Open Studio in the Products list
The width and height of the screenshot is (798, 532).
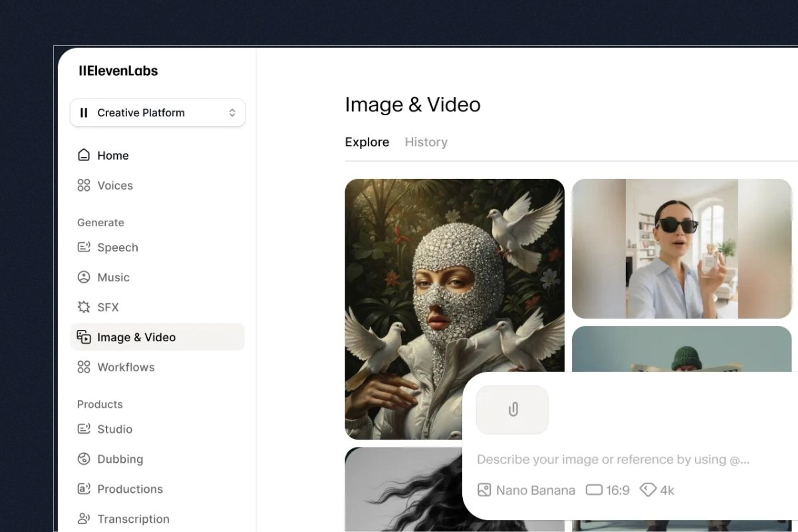click(115, 429)
